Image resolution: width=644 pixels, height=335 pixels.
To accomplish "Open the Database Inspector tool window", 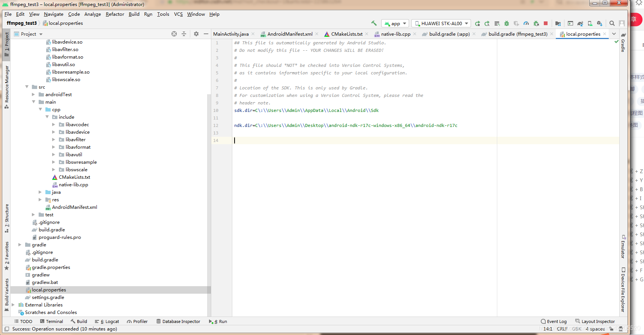I will tap(178, 321).
